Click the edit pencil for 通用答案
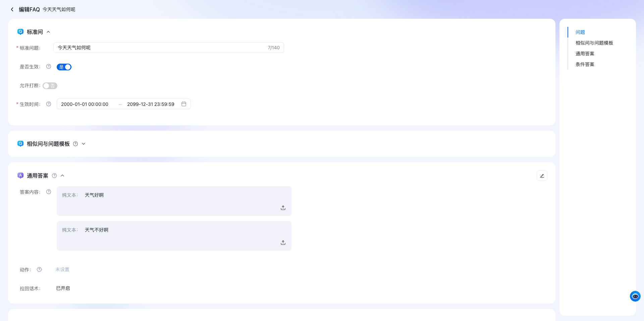The width and height of the screenshot is (644, 321). point(542,176)
